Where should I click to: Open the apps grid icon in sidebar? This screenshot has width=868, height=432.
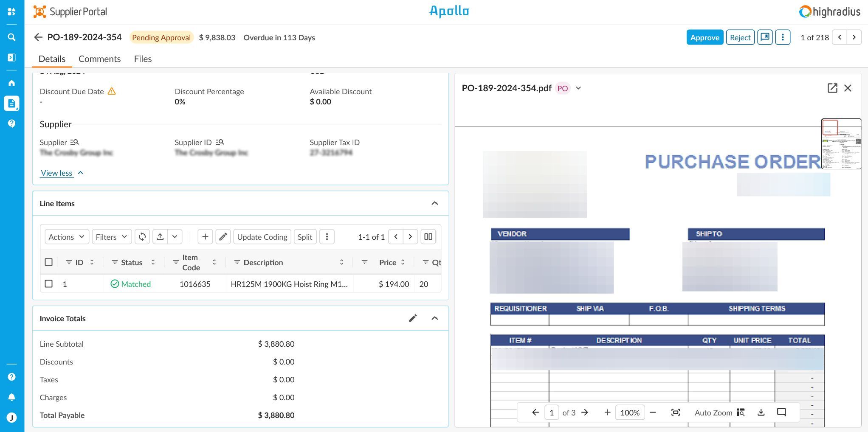[x=12, y=12]
